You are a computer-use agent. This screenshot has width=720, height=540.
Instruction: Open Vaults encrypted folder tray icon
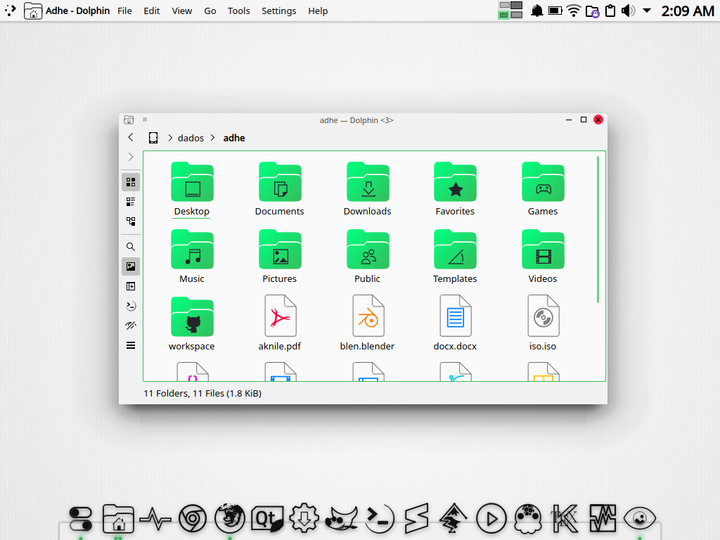pos(592,11)
